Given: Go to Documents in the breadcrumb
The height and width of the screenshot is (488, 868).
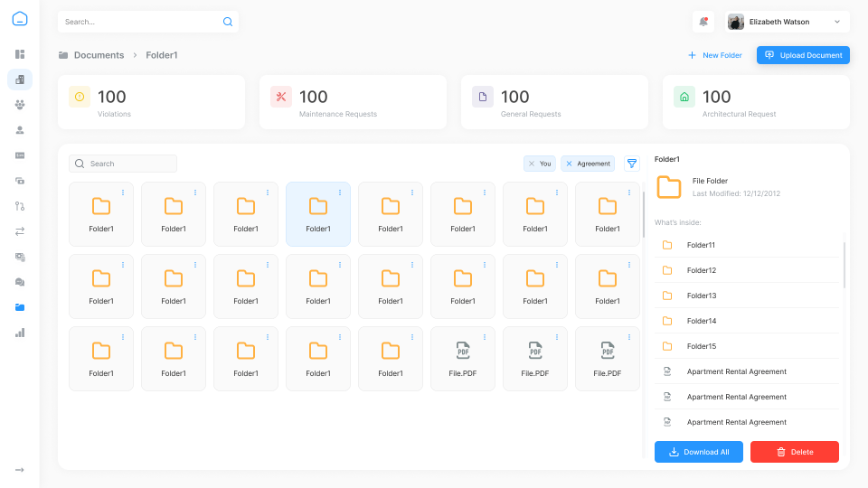Looking at the screenshot, I should pyautogui.click(x=99, y=55).
